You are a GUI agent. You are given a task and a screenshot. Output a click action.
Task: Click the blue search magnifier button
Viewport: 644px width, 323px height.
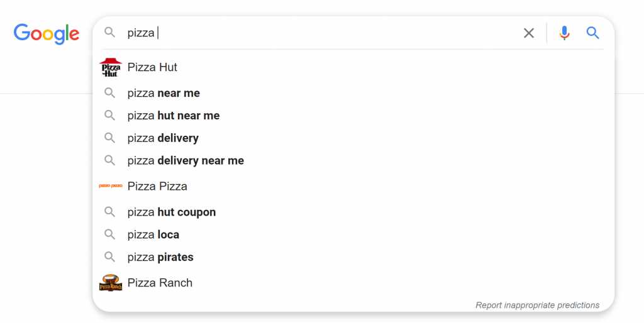pos(592,33)
